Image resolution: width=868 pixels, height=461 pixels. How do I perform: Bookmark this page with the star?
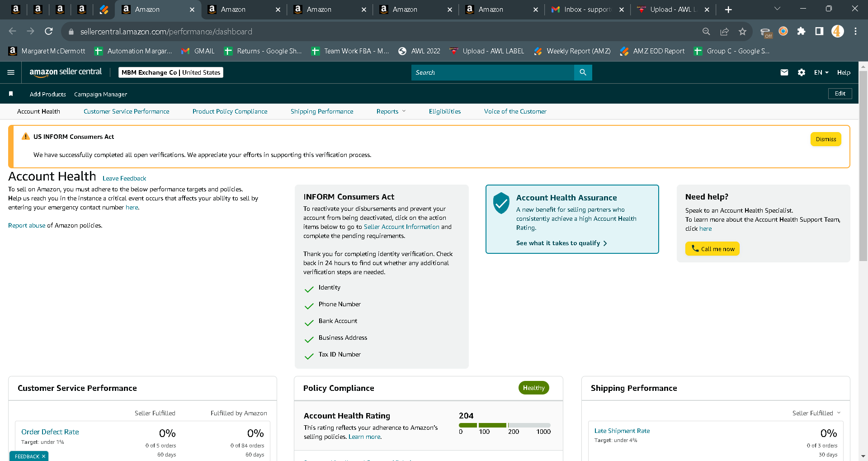(x=742, y=31)
